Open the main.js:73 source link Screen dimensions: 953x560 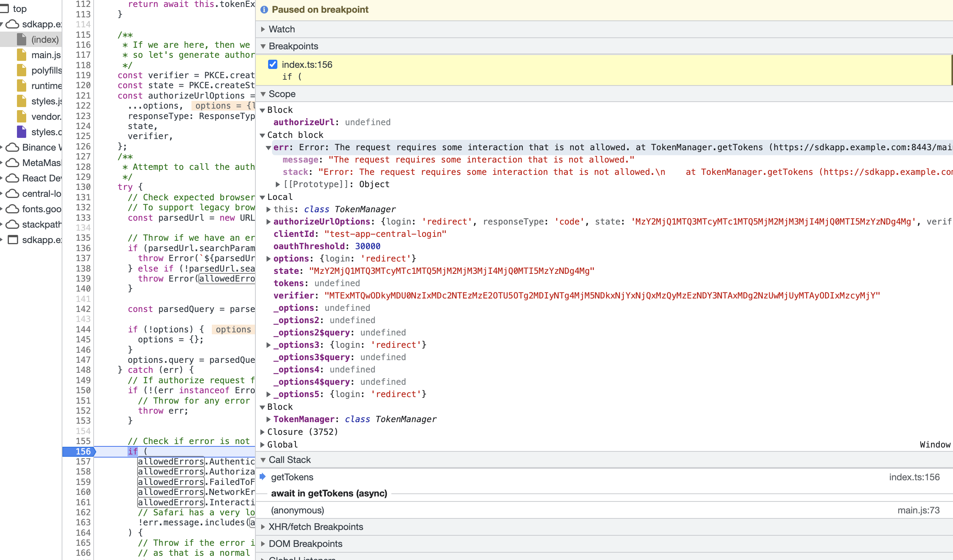click(918, 510)
